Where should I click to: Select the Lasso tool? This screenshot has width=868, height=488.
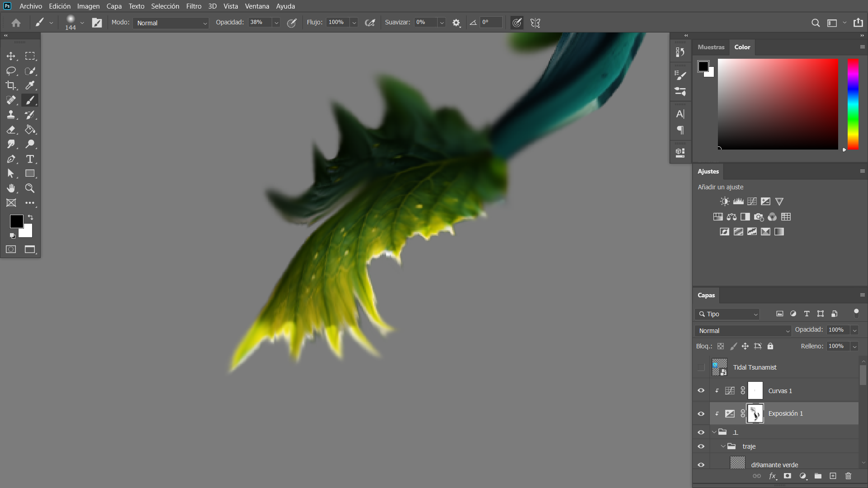(x=11, y=71)
